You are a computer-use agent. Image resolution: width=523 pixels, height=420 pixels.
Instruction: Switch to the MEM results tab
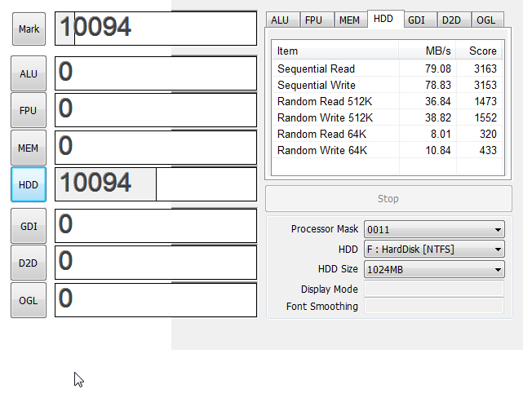point(351,20)
